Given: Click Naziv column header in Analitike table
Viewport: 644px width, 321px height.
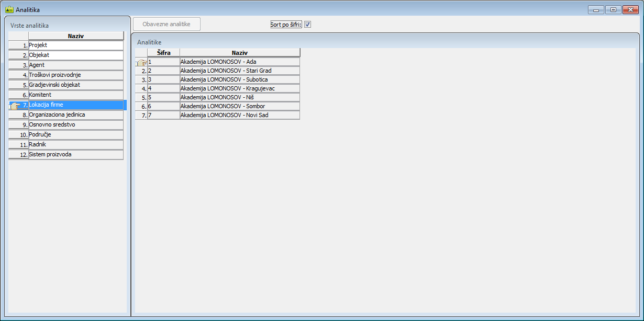Looking at the screenshot, I should pos(239,53).
